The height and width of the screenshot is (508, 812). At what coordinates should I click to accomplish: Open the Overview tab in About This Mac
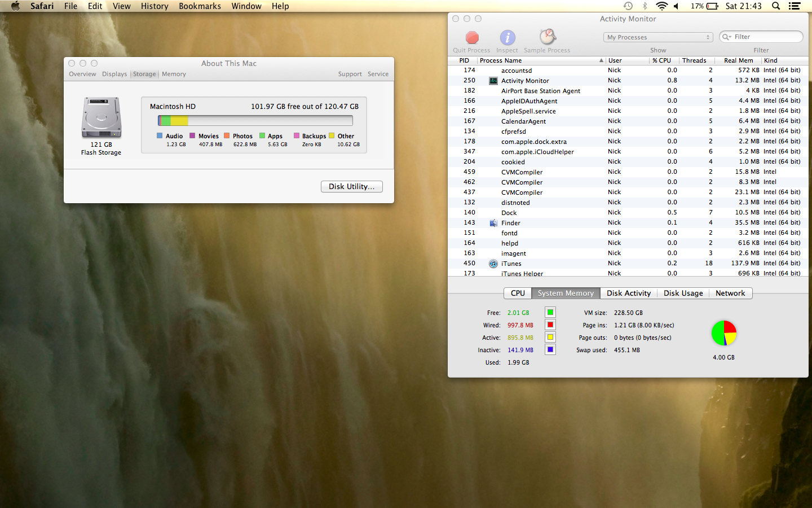[x=82, y=74]
